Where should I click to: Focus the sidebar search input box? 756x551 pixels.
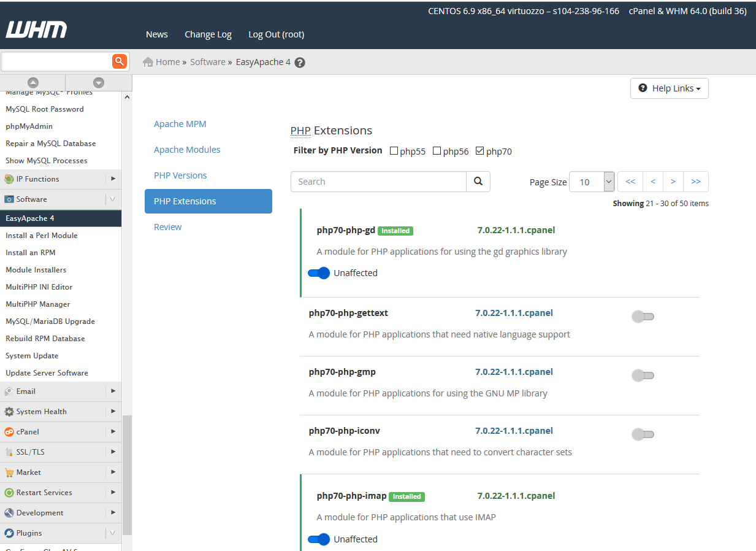[x=56, y=61]
